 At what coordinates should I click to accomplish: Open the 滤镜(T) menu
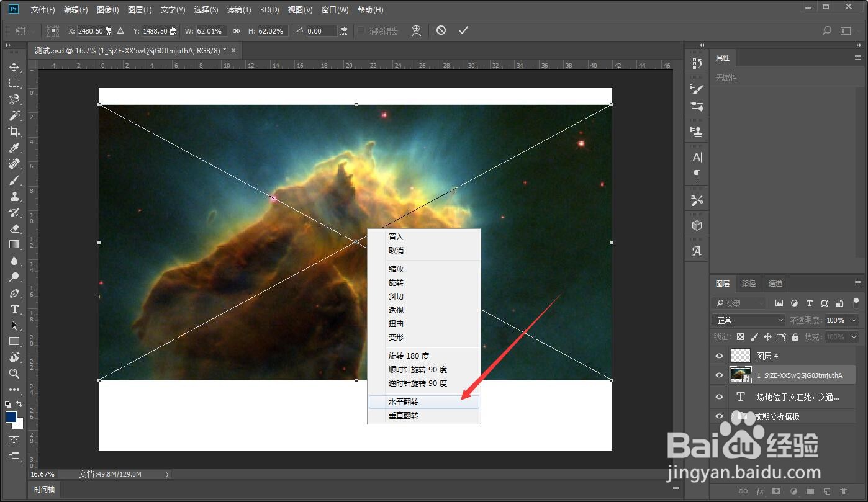(x=239, y=10)
